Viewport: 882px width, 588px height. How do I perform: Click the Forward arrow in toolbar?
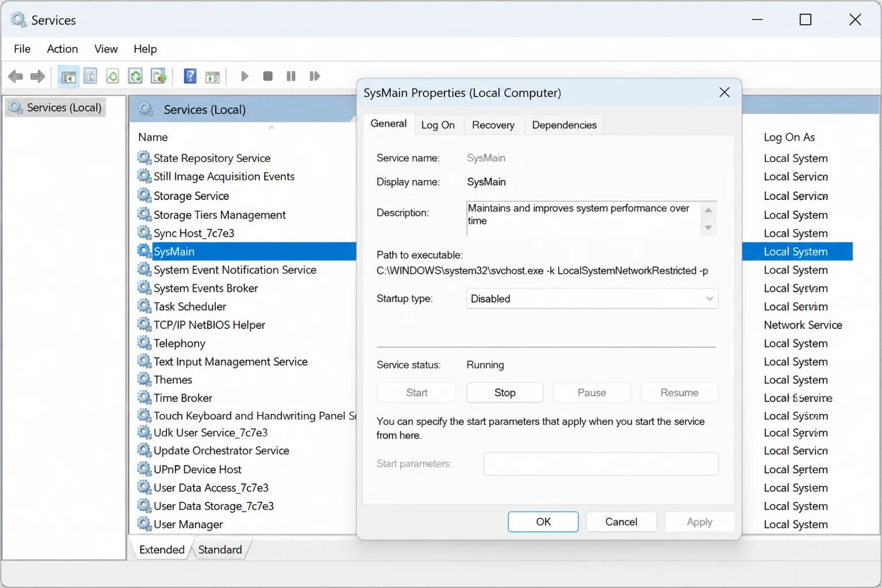pyautogui.click(x=37, y=76)
